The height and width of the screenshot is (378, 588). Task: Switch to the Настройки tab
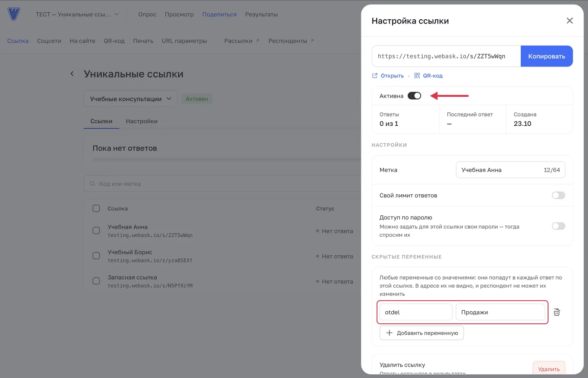pos(142,121)
